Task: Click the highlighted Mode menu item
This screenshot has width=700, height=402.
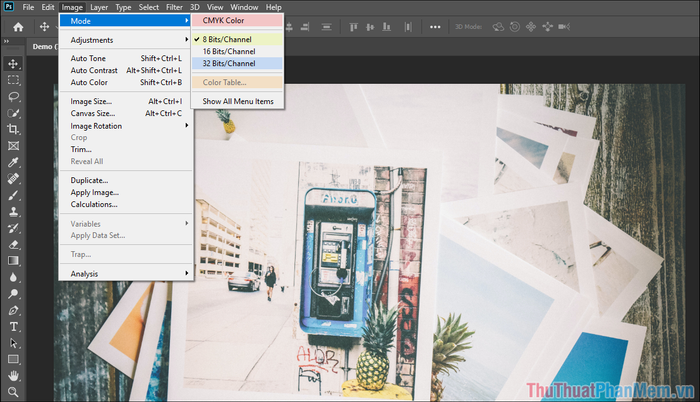Action: pyautogui.click(x=126, y=21)
